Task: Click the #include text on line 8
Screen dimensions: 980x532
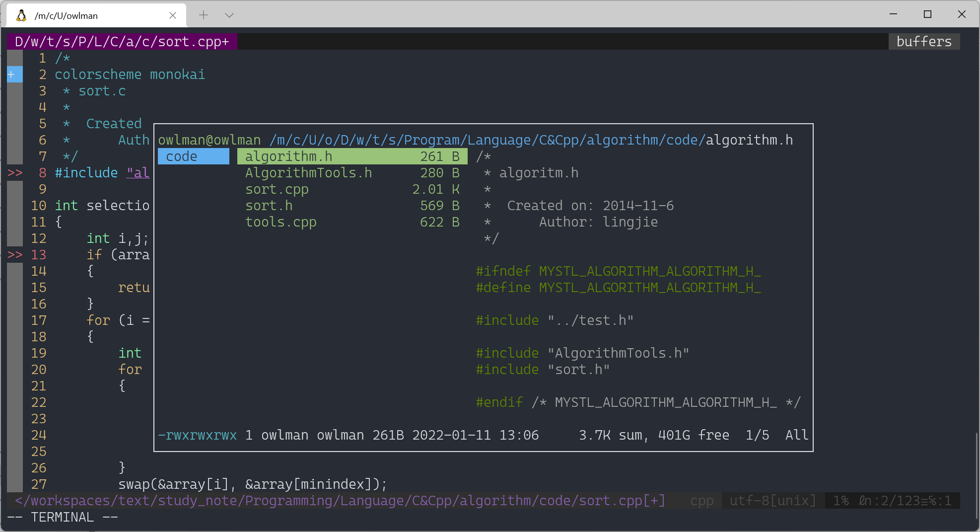Action: [86, 173]
